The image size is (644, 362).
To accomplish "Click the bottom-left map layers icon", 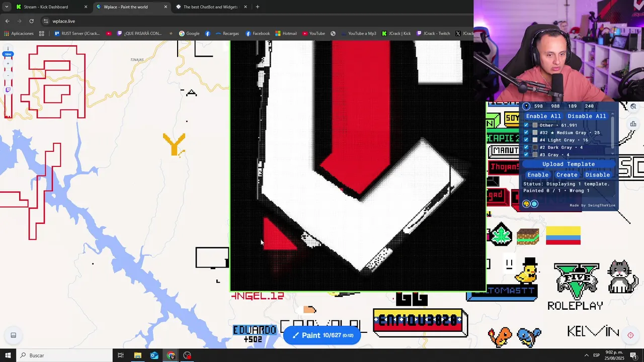I will click(14, 335).
